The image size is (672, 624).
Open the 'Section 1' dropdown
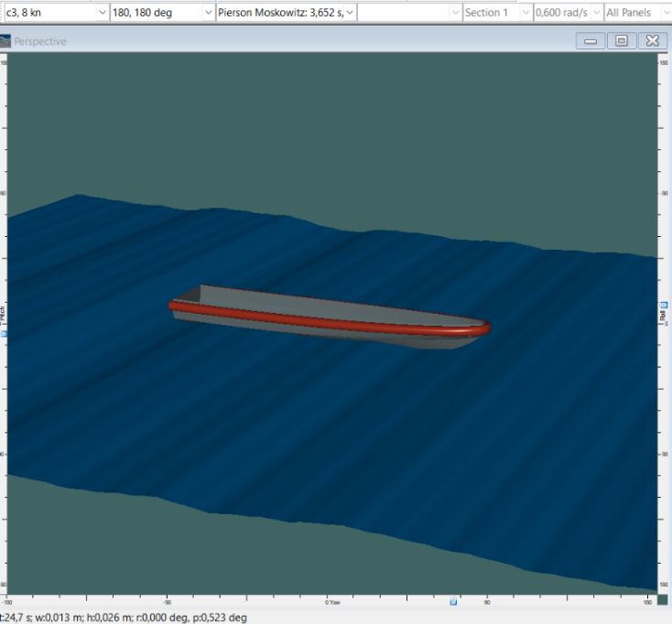(525, 13)
